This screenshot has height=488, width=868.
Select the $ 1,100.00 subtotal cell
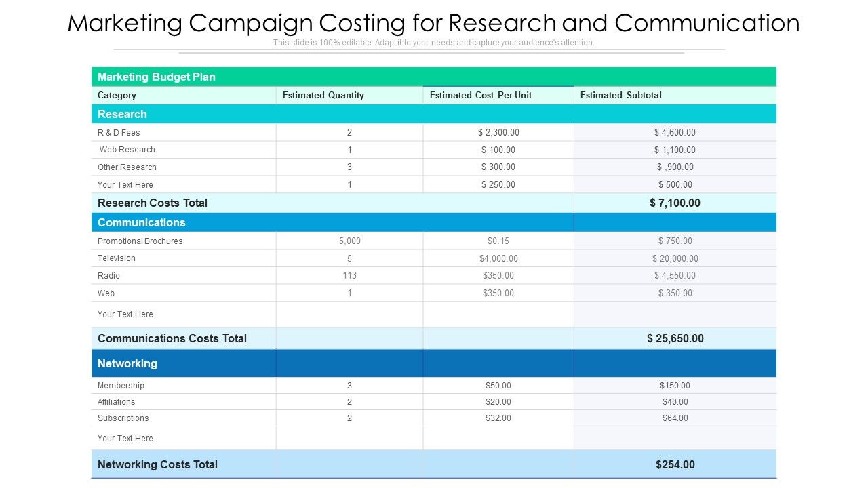[675, 150]
